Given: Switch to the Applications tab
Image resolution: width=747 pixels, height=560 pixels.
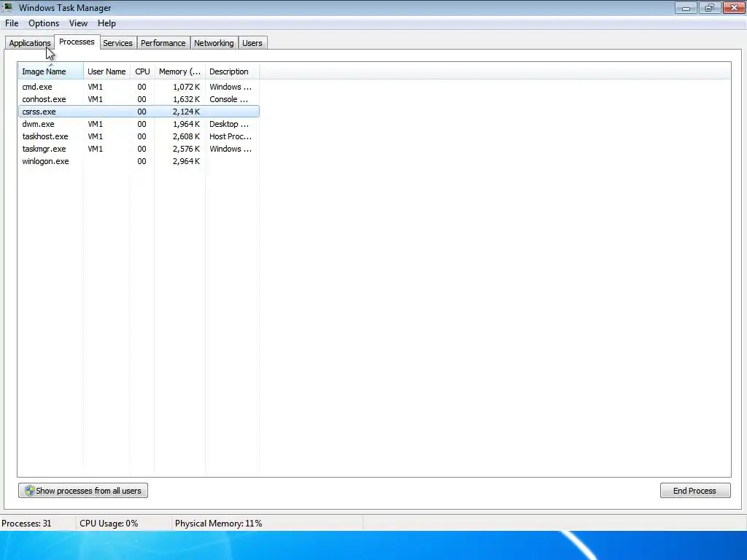Looking at the screenshot, I should (29, 43).
